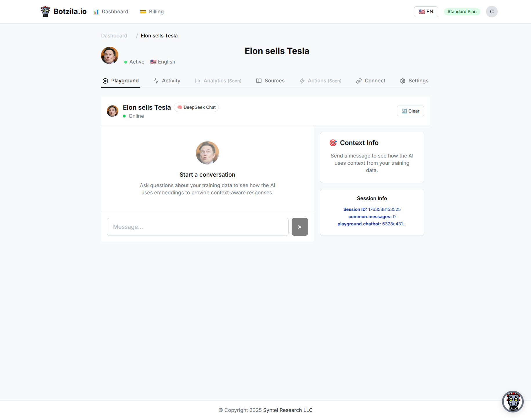
Task: Click the Botzila.io robot logo
Action: [45, 12]
